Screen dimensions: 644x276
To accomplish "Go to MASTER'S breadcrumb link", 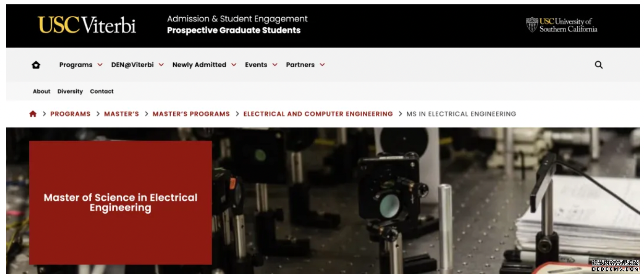I will pyautogui.click(x=121, y=114).
